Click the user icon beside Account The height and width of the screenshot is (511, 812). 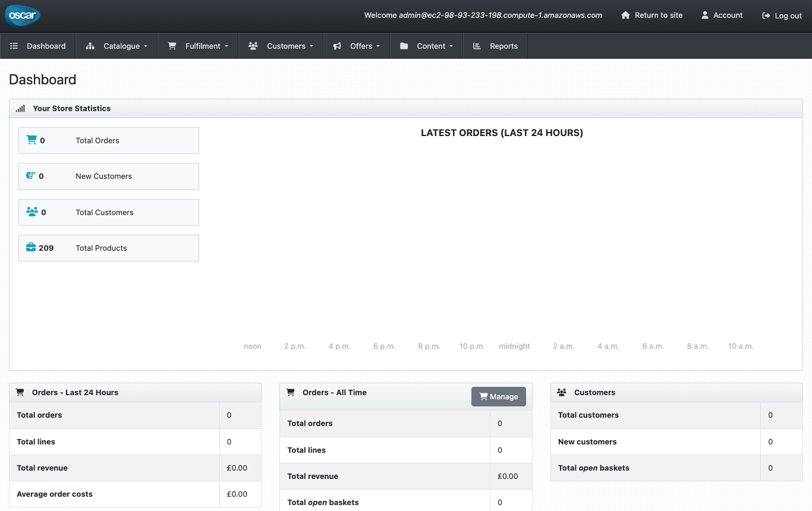pyautogui.click(x=705, y=15)
